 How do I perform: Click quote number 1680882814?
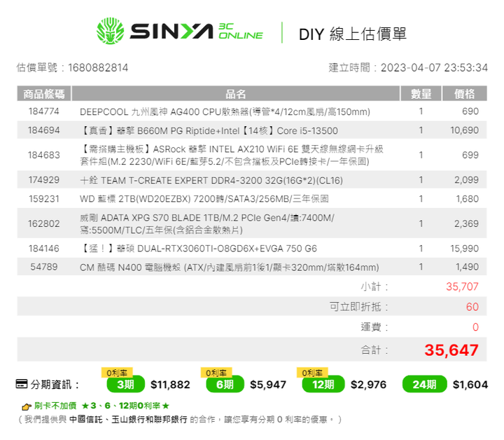pos(98,68)
